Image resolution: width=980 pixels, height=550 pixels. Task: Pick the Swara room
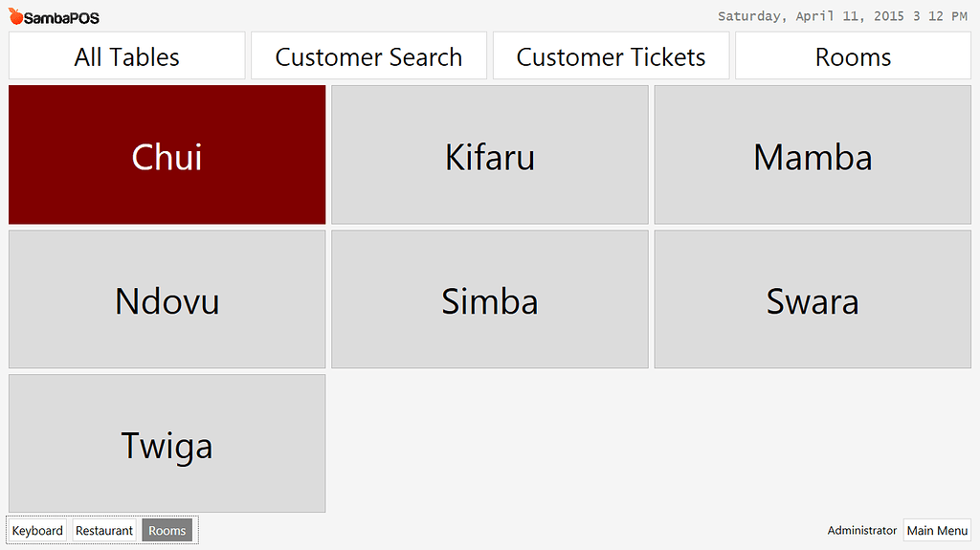click(x=812, y=299)
